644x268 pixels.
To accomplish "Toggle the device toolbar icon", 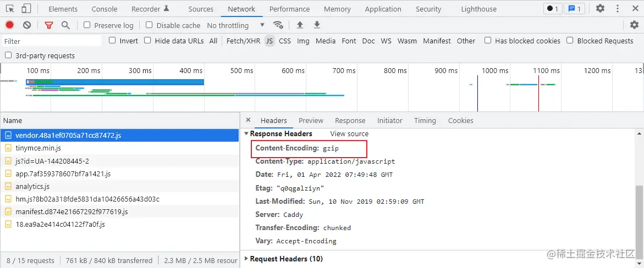I will pos(26,9).
